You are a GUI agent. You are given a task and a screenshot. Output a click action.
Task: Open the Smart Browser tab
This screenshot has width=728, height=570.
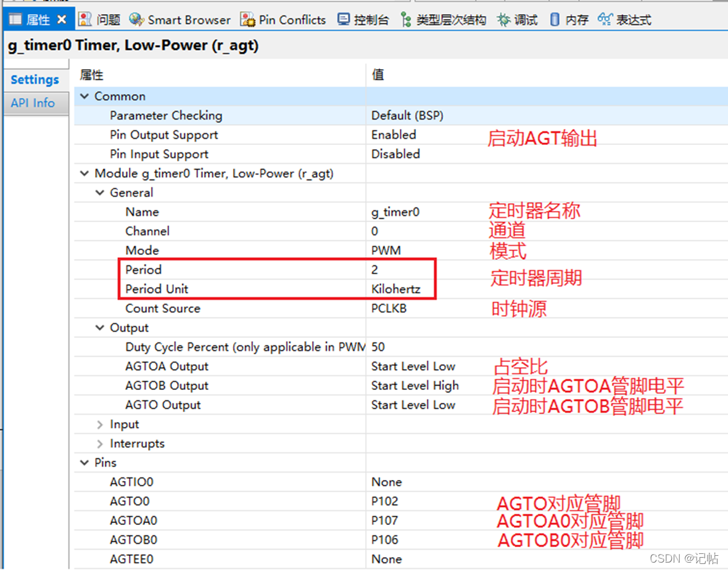(x=189, y=20)
